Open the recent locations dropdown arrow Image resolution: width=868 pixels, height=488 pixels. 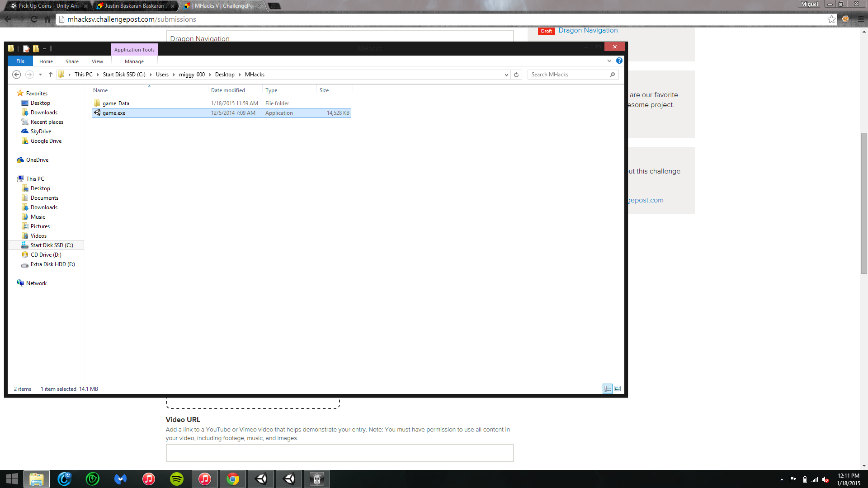click(x=40, y=75)
